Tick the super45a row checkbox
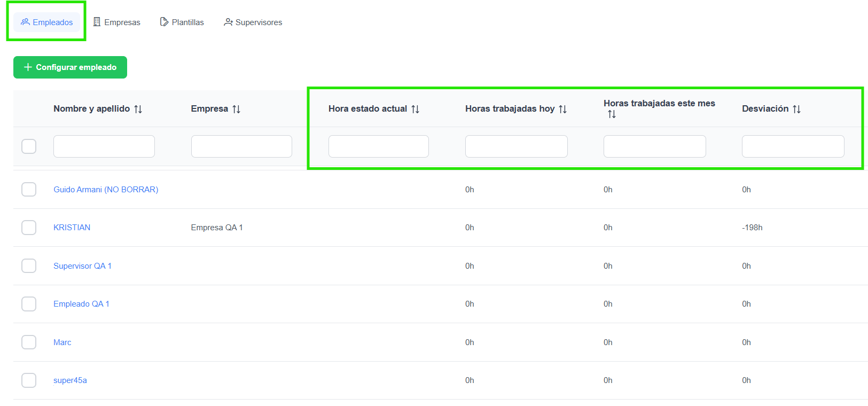The height and width of the screenshot is (406, 868). (29, 380)
